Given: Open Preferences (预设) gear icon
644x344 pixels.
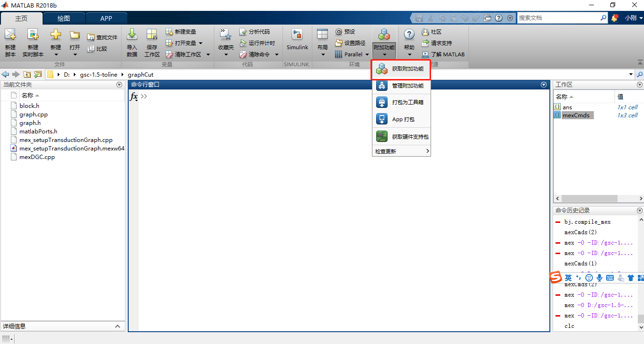Looking at the screenshot, I should tap(339, 32).
